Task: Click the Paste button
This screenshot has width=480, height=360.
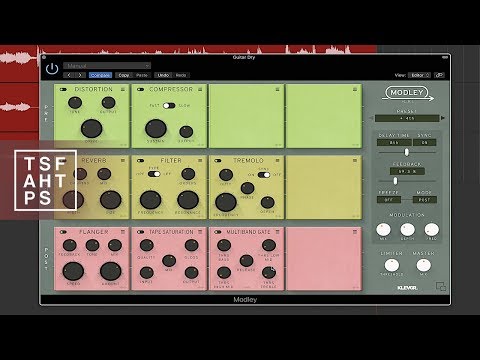Action: (x=142, y=75)
